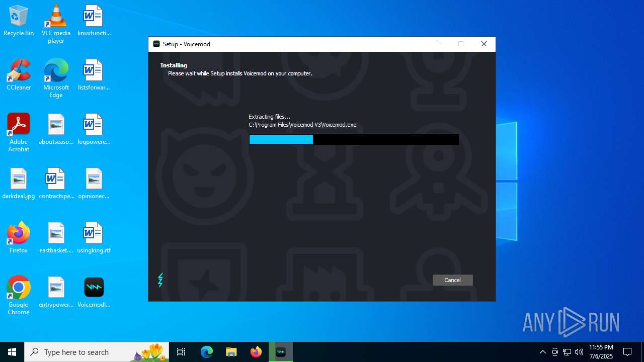This screenshot has width=644, height=362.
Task: Cancel the Voicemod installation
Action: [452, 280]
